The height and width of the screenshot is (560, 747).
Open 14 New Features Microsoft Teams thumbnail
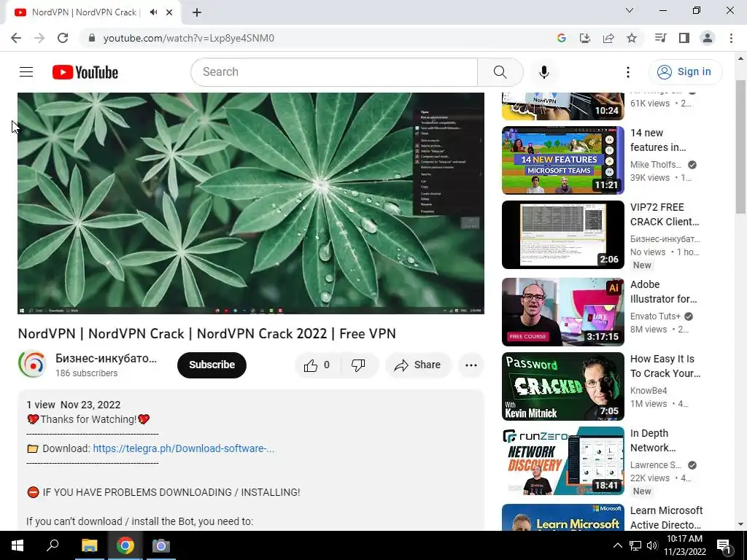click(563, 160)
